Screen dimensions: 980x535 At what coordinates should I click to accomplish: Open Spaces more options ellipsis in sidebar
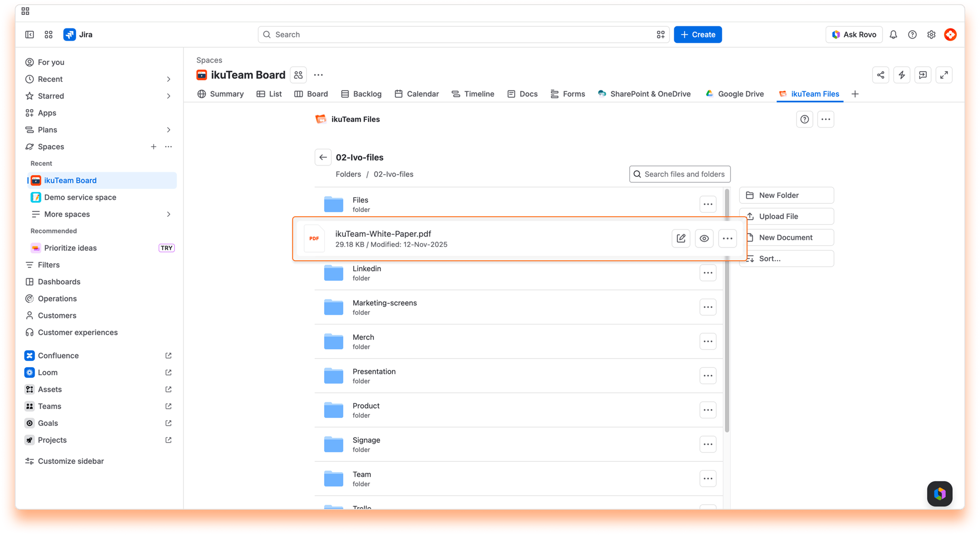(x=168, y=147)
